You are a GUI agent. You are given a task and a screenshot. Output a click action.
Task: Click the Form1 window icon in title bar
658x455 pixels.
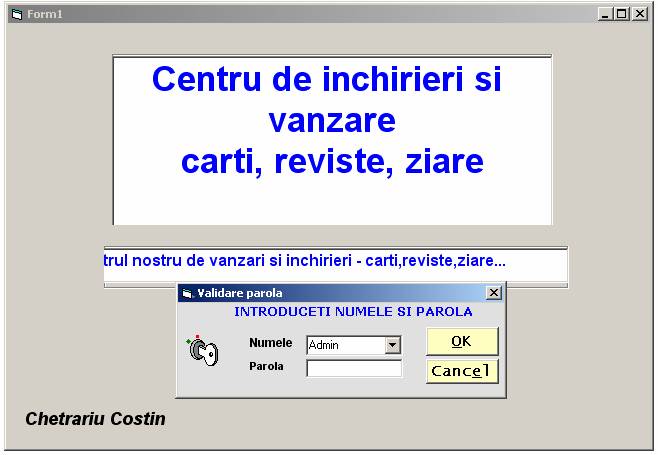click(16, 14)
